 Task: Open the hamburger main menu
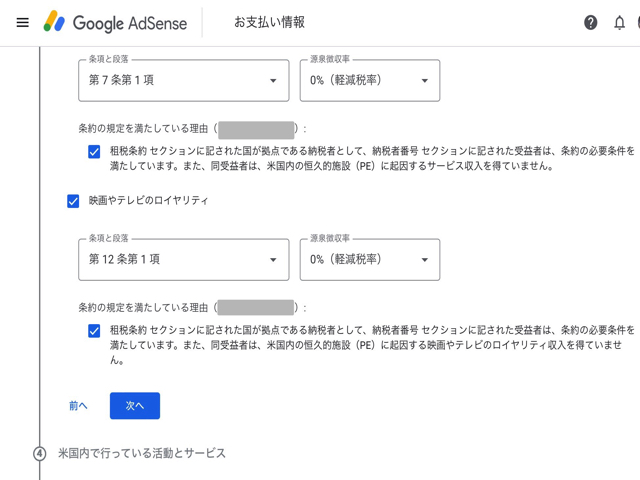[22, 22]
